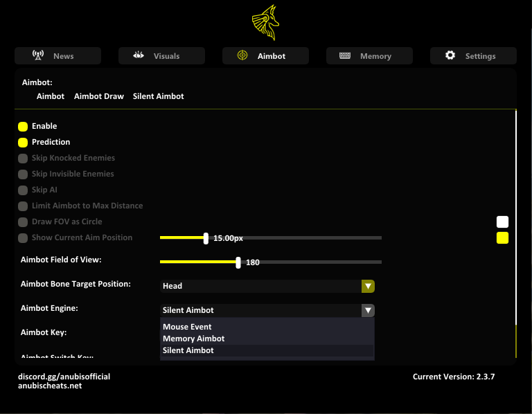Enable Skip Knocked Enemies

pos(23,159)
